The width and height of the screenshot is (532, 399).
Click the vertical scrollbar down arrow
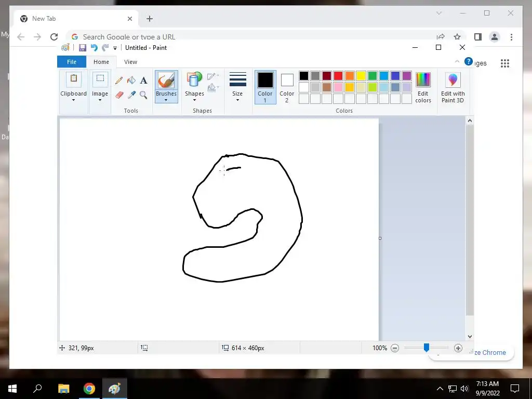(x=470, y=337)
